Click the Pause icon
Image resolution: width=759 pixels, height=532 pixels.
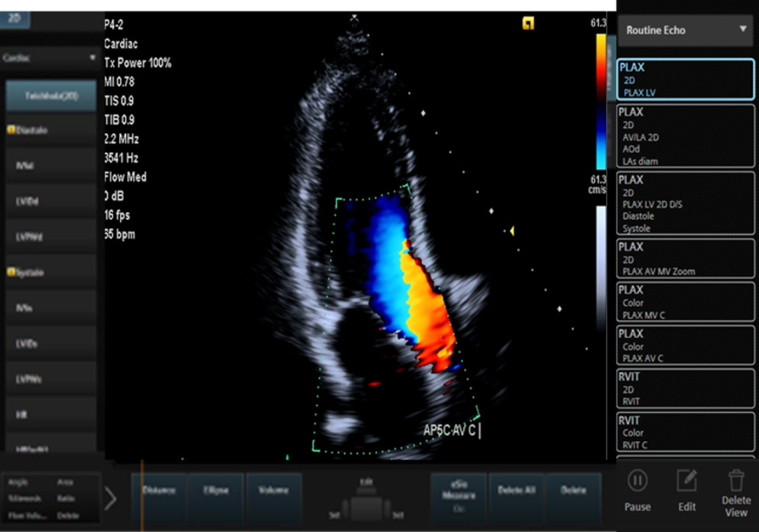[x=637, y=481]
